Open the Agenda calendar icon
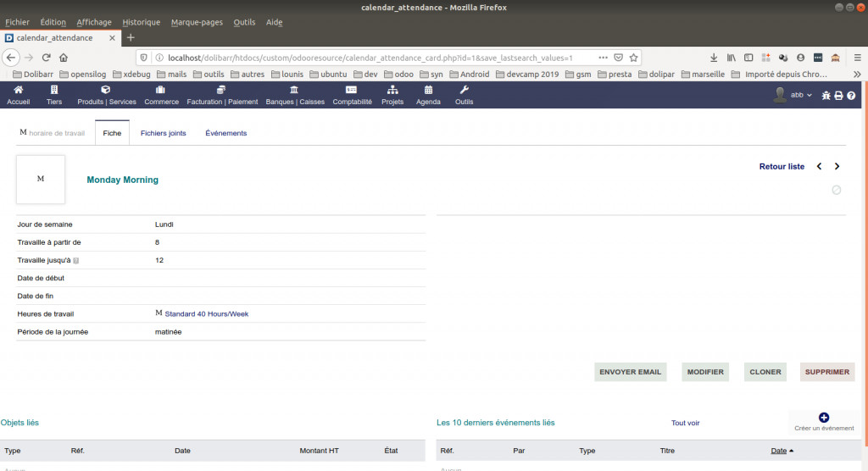 pyautogui.click(x=428, y=90)
